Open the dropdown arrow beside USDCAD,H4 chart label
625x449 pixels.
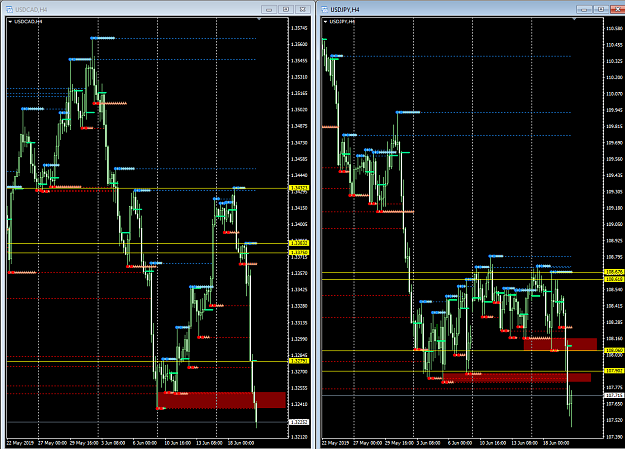tap(10, 22)
